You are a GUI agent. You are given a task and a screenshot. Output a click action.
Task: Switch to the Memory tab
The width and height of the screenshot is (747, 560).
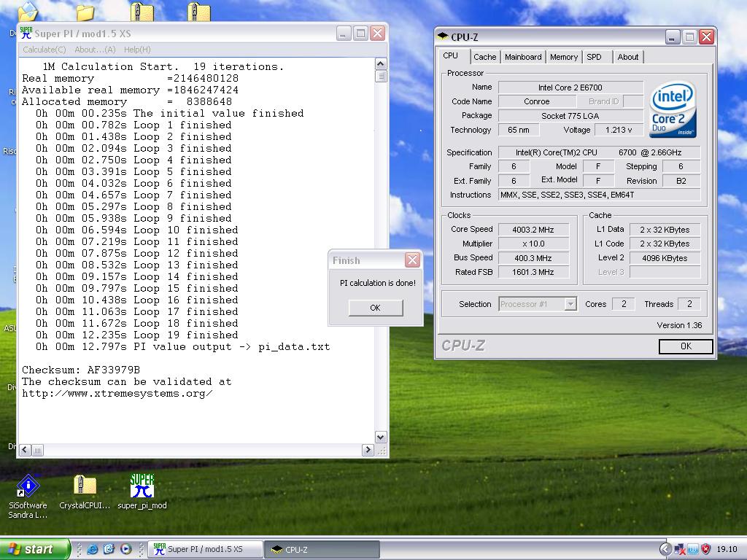pos(564,57)
